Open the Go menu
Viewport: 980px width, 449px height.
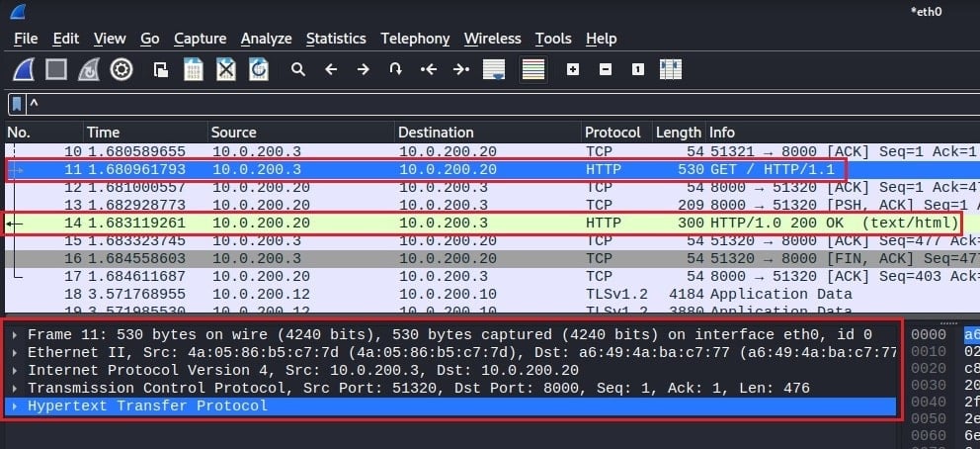[150, 39]
